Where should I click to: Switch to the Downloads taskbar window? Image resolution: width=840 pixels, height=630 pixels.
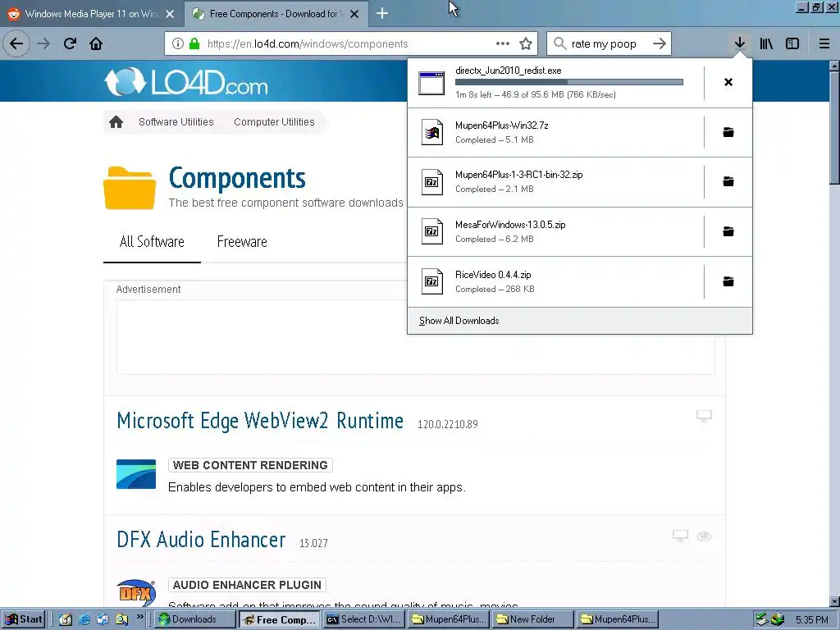(194, 619)
